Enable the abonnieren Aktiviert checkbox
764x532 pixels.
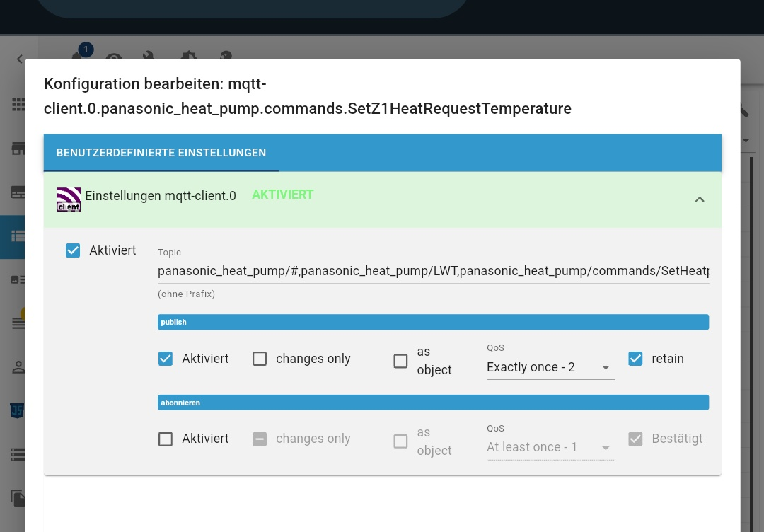pyautogui.click(x=166, y=439)
